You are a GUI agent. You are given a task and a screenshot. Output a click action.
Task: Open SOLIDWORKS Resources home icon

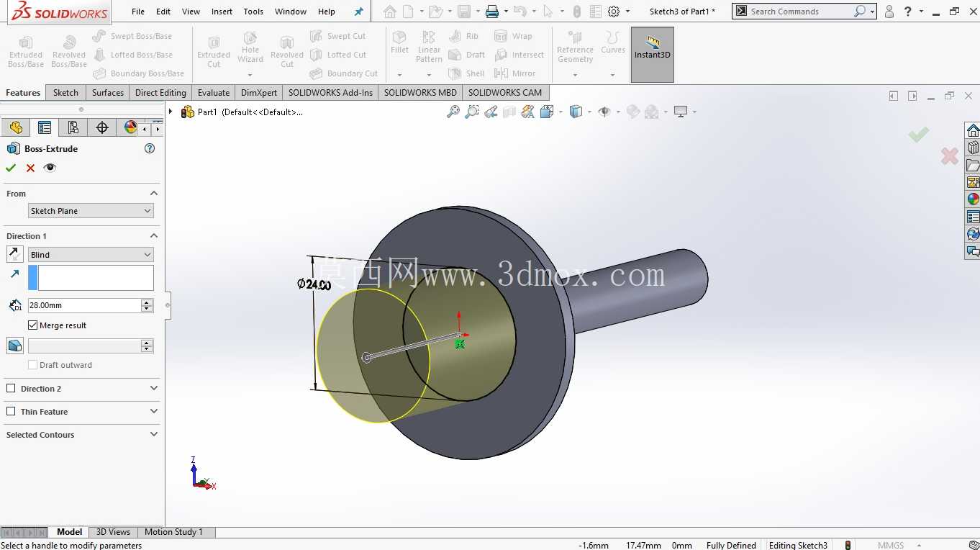pyautogui.click(x=973, y=130)
